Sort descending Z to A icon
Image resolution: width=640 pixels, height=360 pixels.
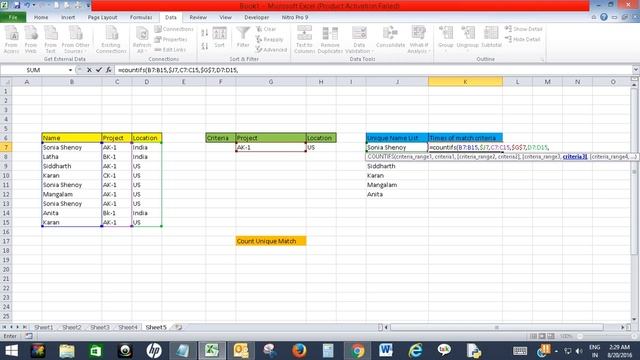[x=204, y=46]
